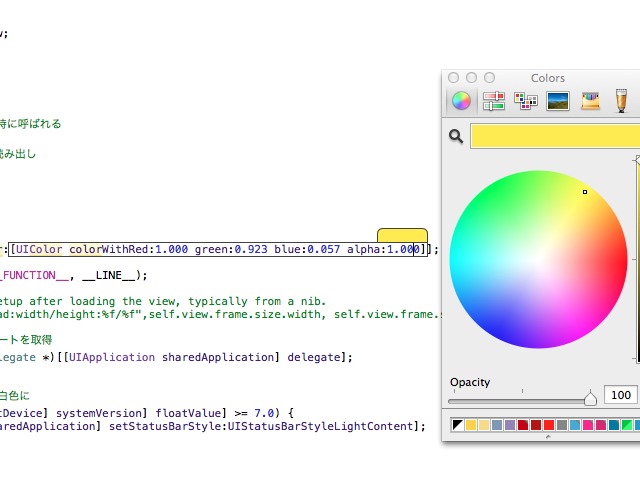Choose the bright red swatch
The height and width of the screenshot is (480, 640).
point(549,425)
